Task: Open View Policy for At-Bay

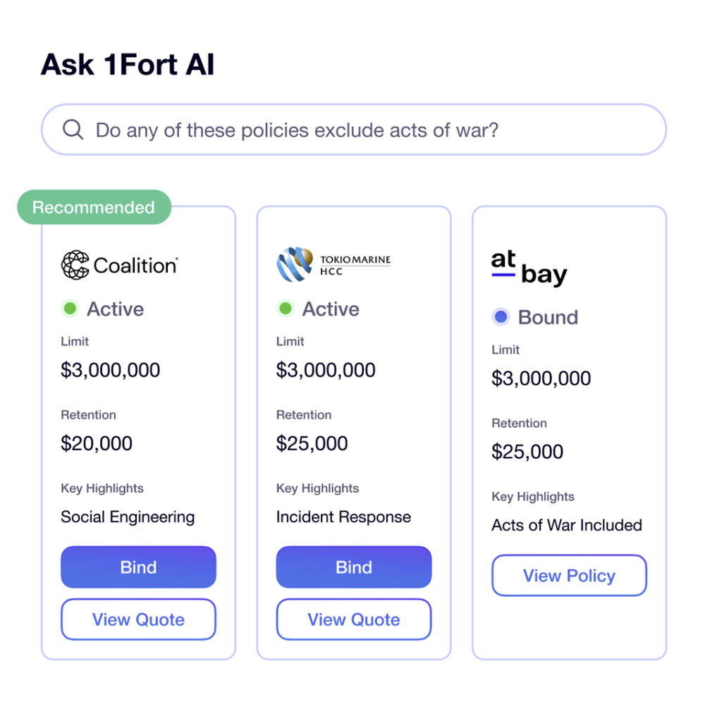Action: pos(569,575)
